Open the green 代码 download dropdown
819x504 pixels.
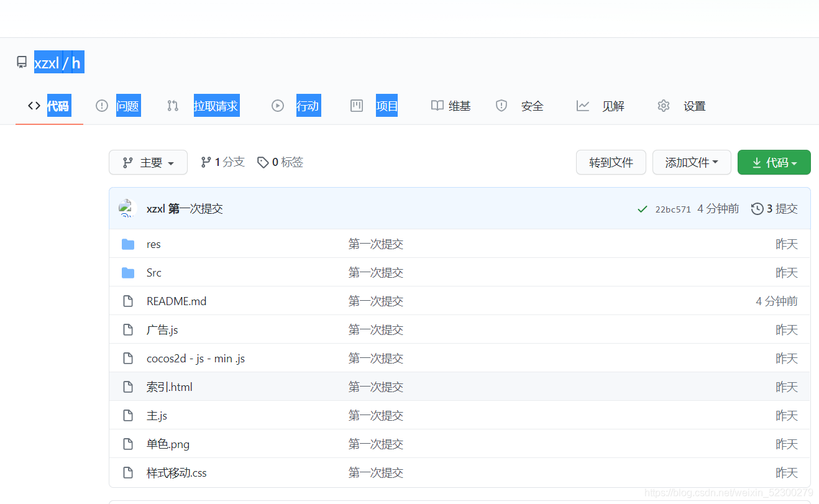(774, 162)
